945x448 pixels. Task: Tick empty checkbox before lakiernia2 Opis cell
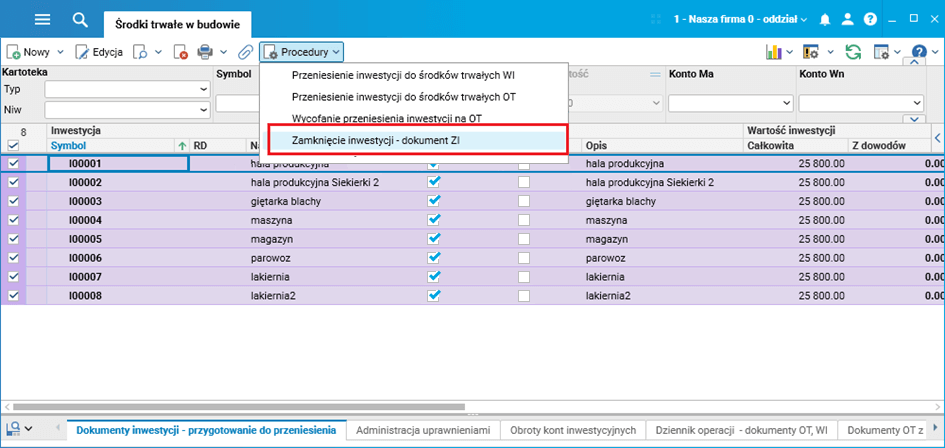tap(524, 295)
